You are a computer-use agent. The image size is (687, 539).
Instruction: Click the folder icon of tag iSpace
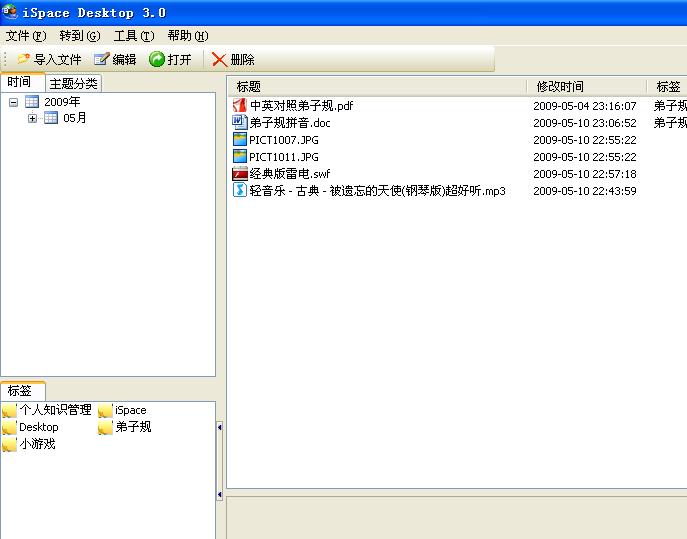(x=105, y=411)
